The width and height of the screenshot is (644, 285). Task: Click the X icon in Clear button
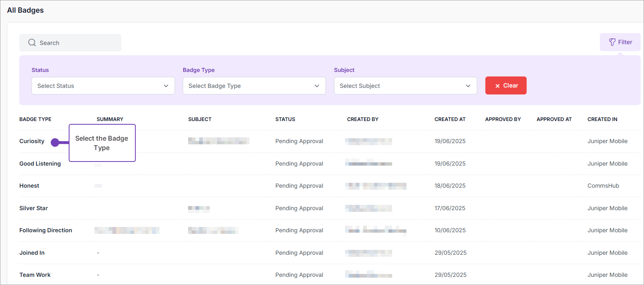click(498, 86)
